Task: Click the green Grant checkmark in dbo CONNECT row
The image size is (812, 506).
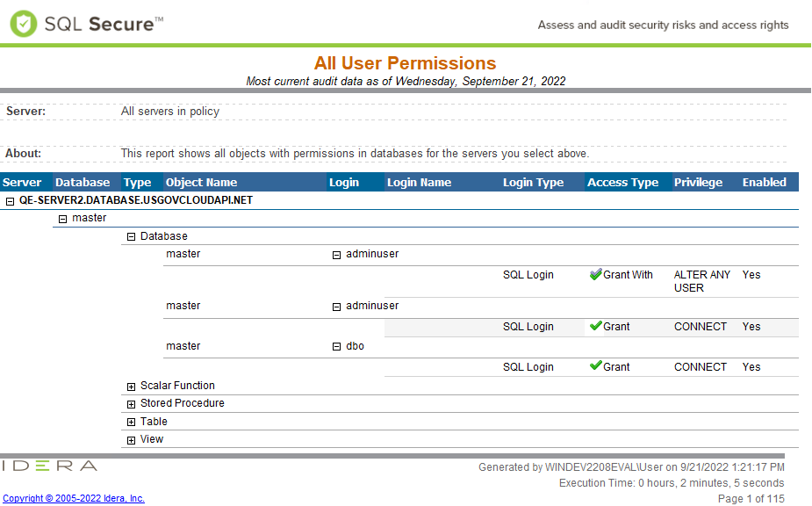Action: point(595,367)
